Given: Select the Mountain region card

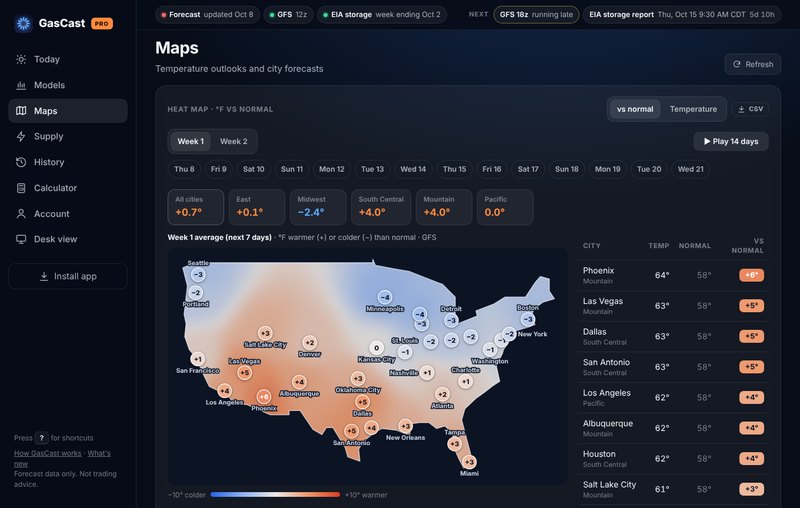Looking at the screenshot, I should [x=443, y=207].
